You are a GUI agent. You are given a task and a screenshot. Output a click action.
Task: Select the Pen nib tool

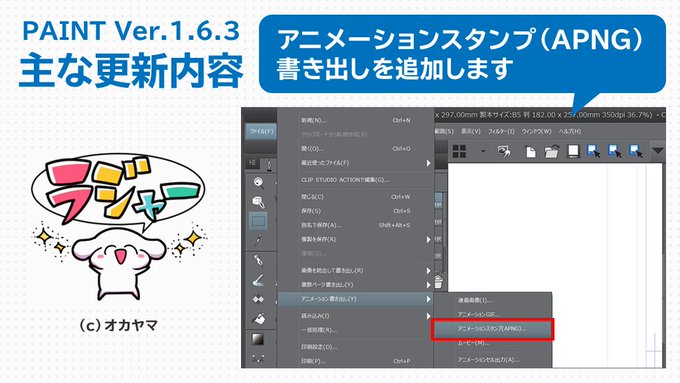tap(258, 260)
